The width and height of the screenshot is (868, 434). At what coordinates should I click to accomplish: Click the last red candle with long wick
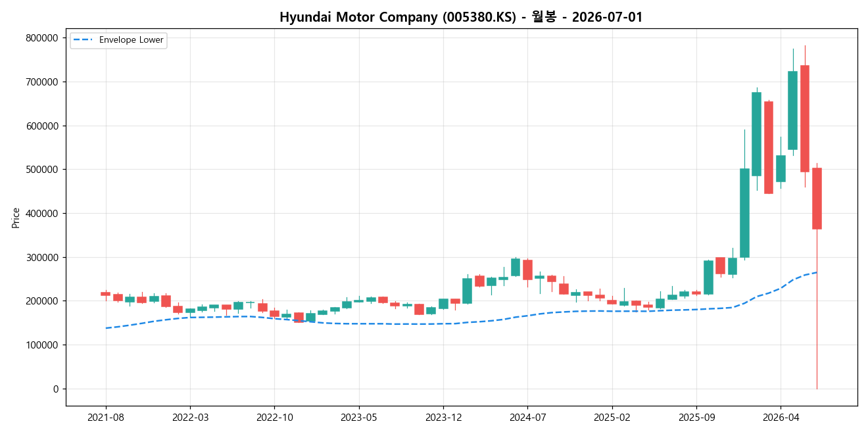[817, 199]
